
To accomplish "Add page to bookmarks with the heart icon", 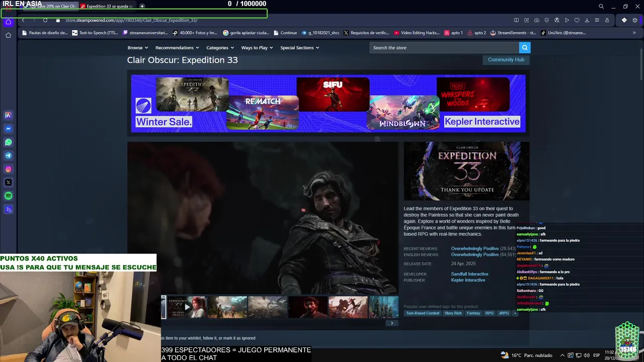I will [577, 20].
